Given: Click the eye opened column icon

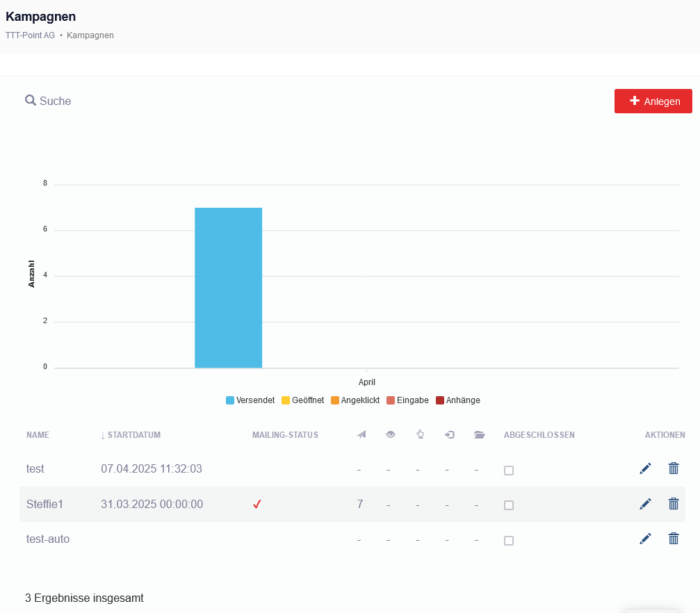Looking at the screenshot, I should (x=391, y=435).
